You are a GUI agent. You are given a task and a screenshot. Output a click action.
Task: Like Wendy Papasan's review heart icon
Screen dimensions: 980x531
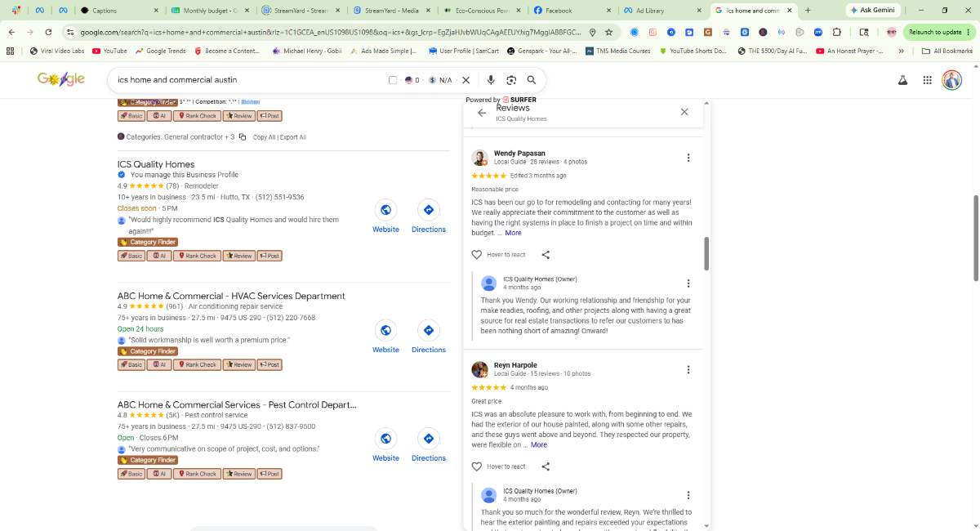tap(477, 255)
